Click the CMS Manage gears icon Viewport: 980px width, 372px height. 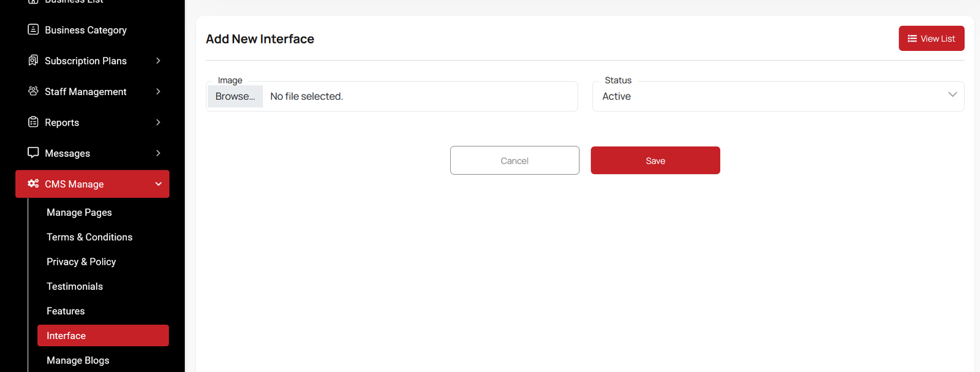coord(33,183)
